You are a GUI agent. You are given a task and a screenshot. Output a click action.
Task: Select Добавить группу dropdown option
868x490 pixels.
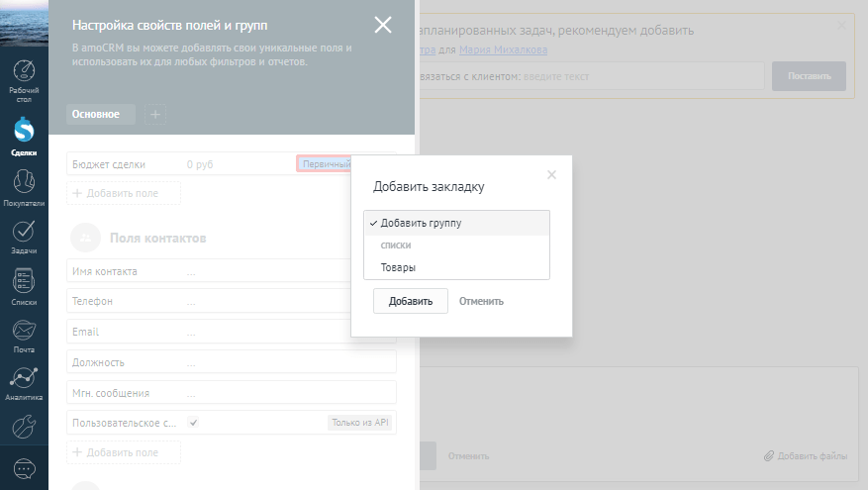point(456,223)
